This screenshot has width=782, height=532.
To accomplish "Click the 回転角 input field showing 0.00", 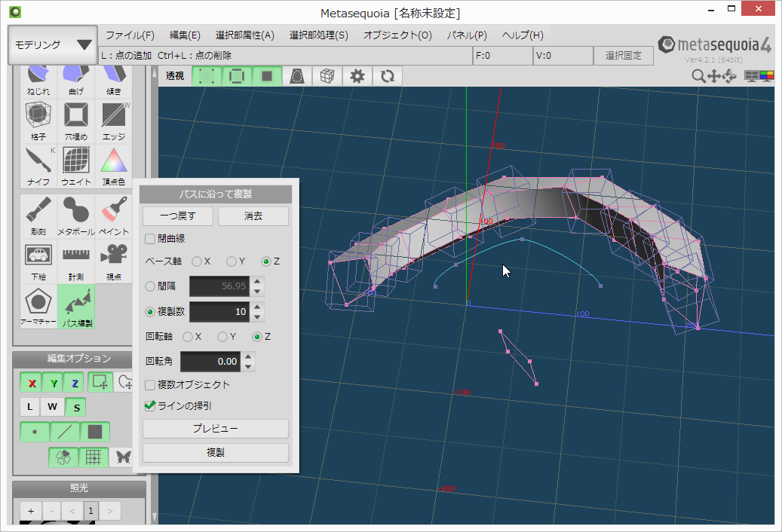I will pos(210,362).
